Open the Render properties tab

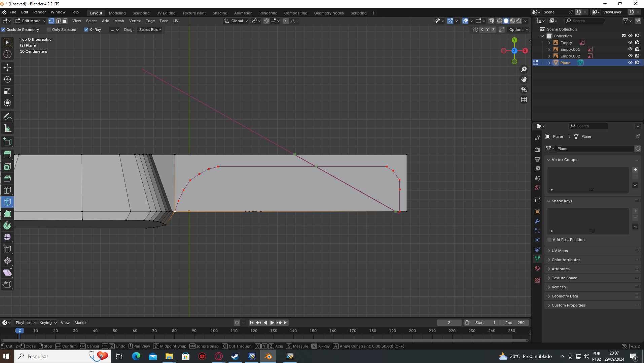(537, 150)
